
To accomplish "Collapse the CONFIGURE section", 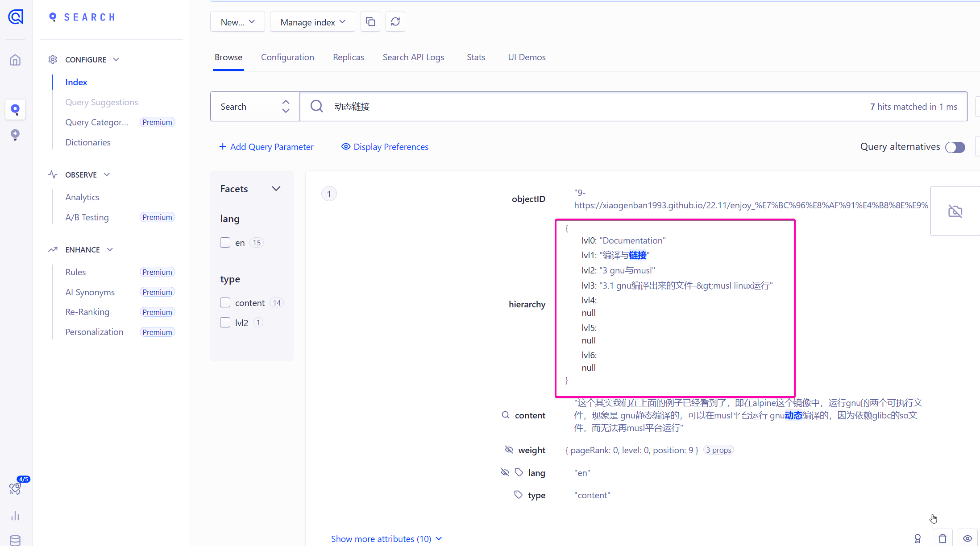I will 116,59.
